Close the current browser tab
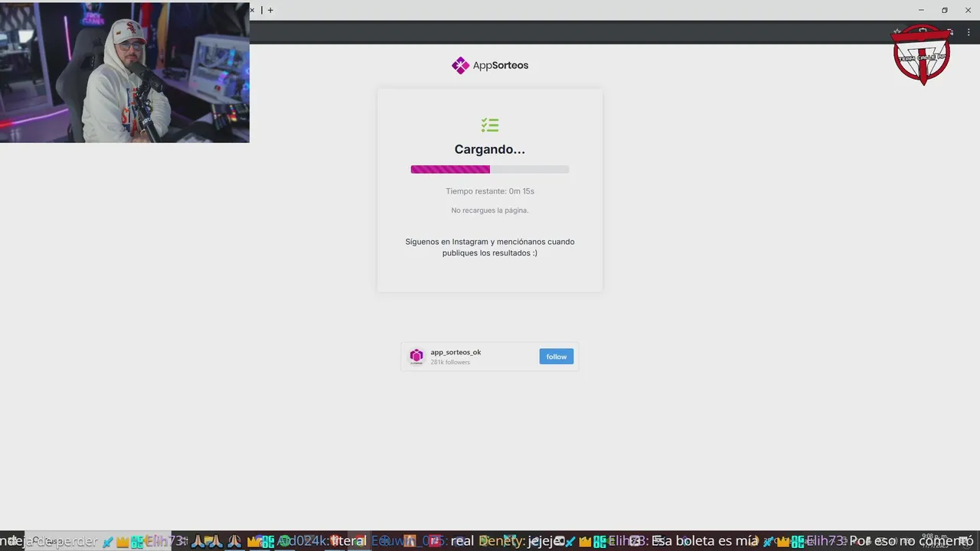Image resolution: width=980 pixels, height=551 pixels. click(x=252, y=10)
